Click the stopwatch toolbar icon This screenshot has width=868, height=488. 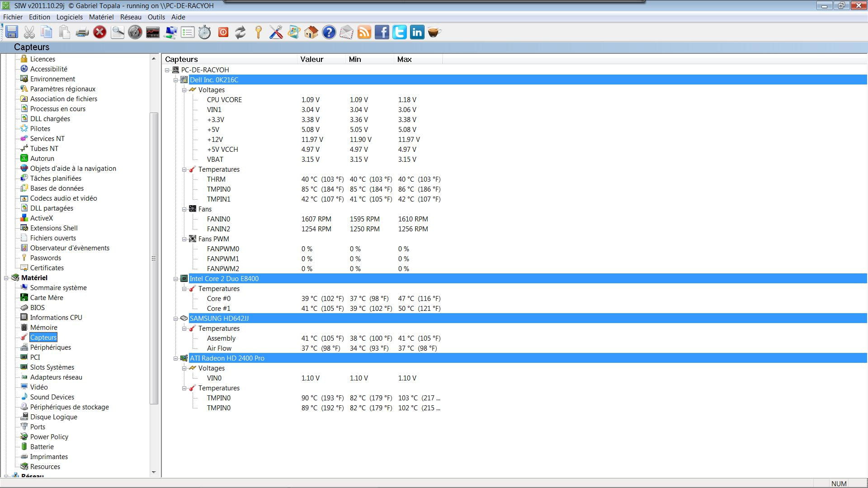click(x=205, y=32)
